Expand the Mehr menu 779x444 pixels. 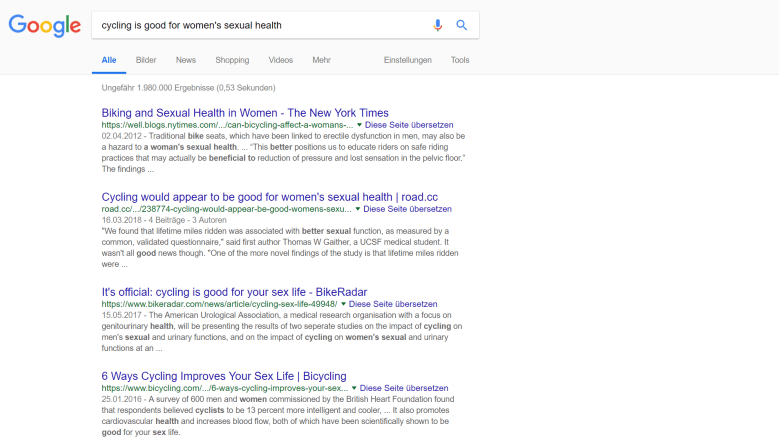coord(321,60)
